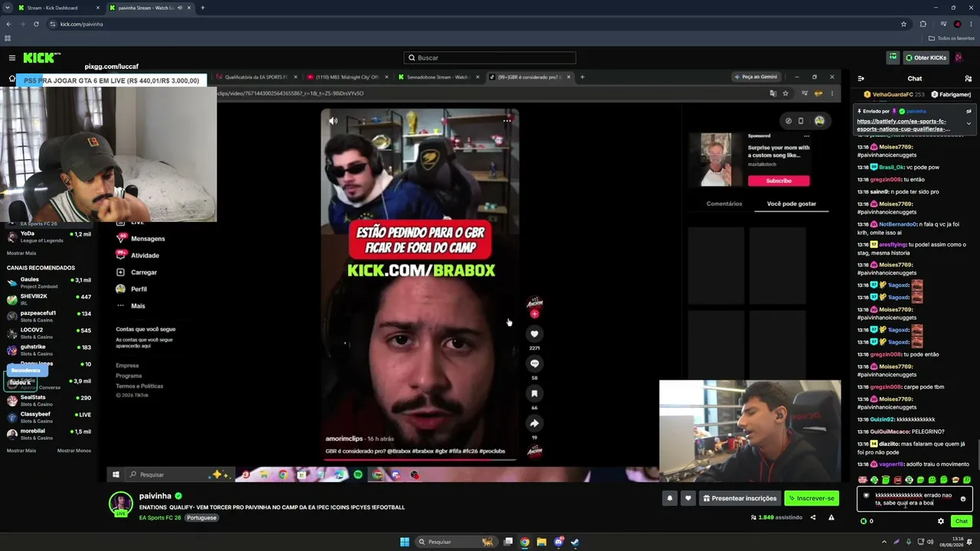The width and height of the screenshot is (980, 551).
Task: Open the taskbar volume speaker icon
Action: pos(931,542)
